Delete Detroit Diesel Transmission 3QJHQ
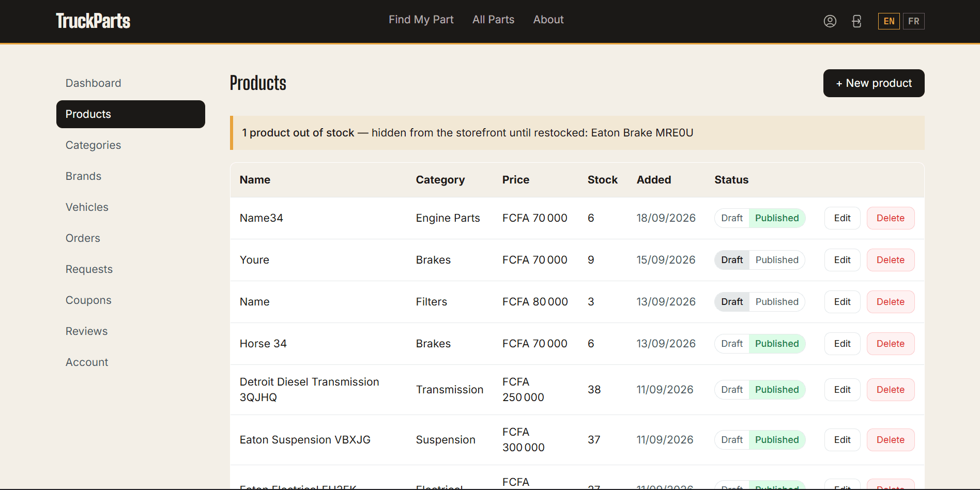The image size is (980, 490). pyautogui.click(x=890, y=390)
